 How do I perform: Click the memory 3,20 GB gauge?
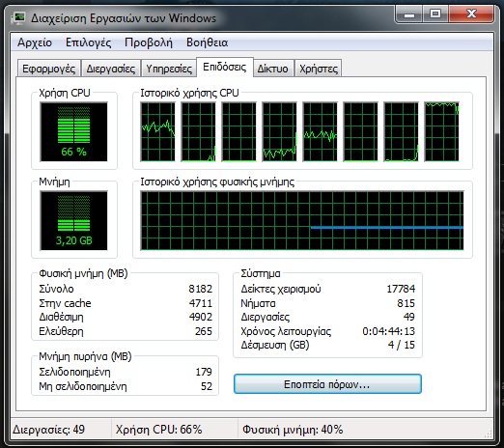73,221
